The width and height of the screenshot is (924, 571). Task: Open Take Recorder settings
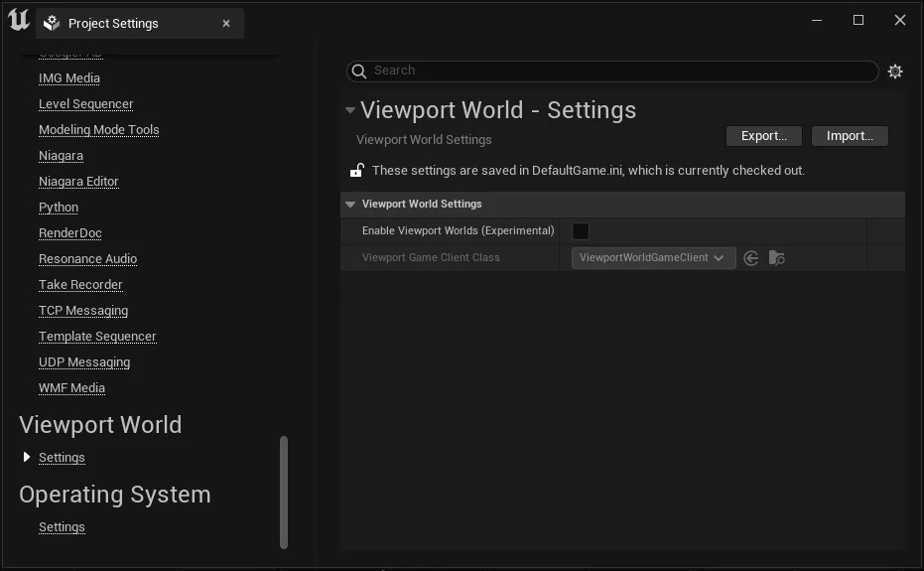click(80, 285)
